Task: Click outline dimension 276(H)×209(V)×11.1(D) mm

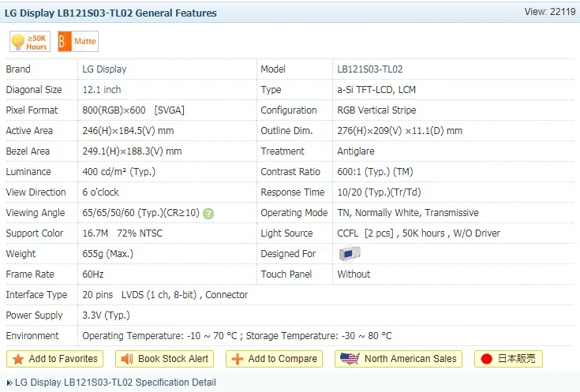Action: (x=399, y=131)
